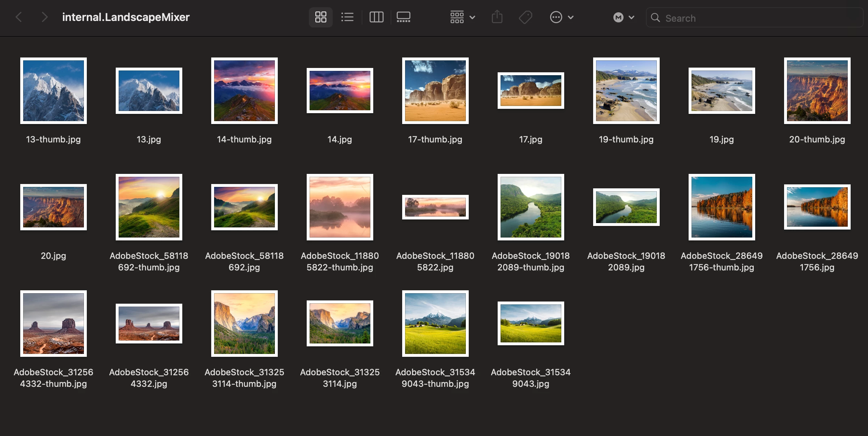Go back with left chevron arrow
Viewport: 868px width, 436px height.
coord(19,17)
